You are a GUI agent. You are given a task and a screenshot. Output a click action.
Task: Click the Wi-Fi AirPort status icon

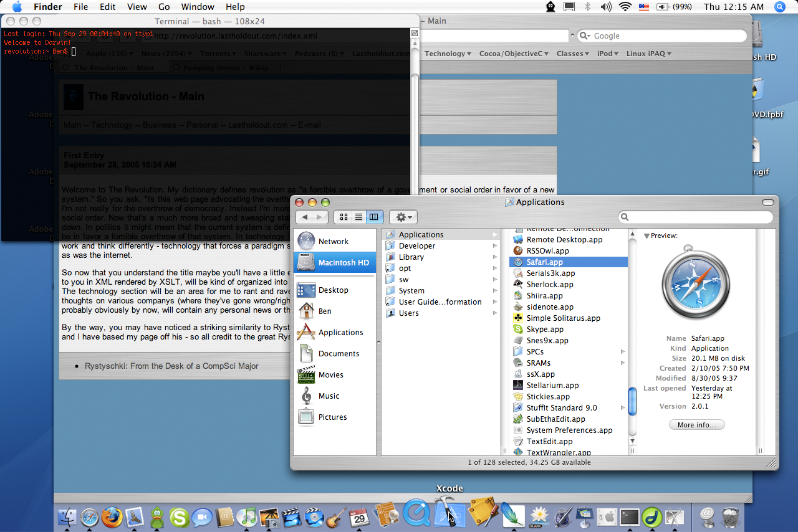click(x=625, y=7)
